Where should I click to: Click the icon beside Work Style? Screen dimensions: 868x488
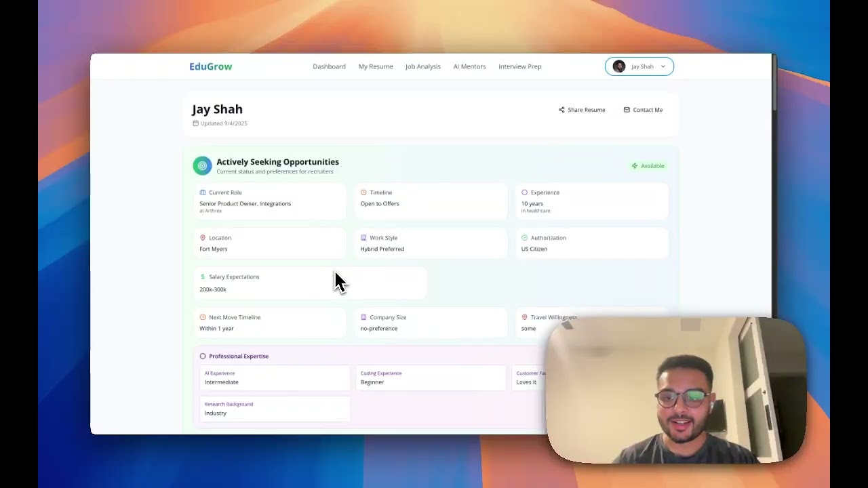[x=363, y=238]
